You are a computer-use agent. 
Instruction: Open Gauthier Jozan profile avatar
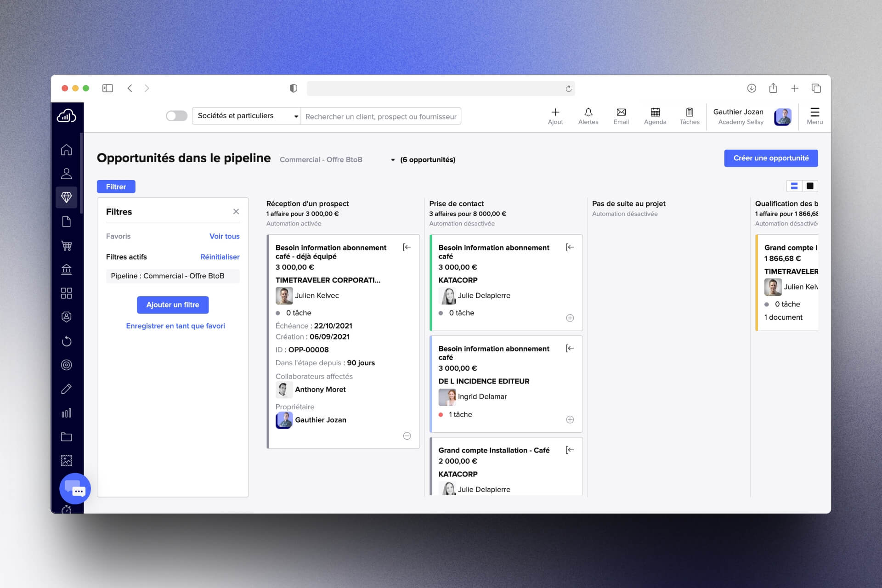click(x=782, y=117)
